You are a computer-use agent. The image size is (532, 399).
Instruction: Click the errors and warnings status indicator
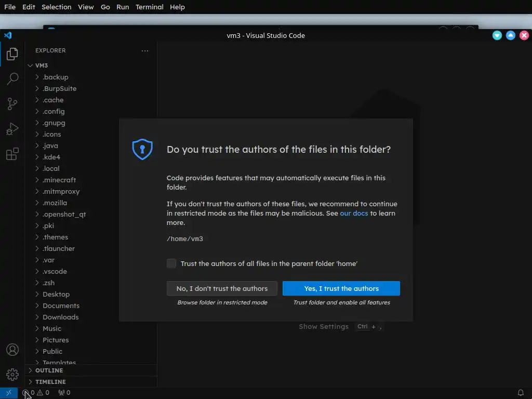pyautogui.click(x=36, y=393)
